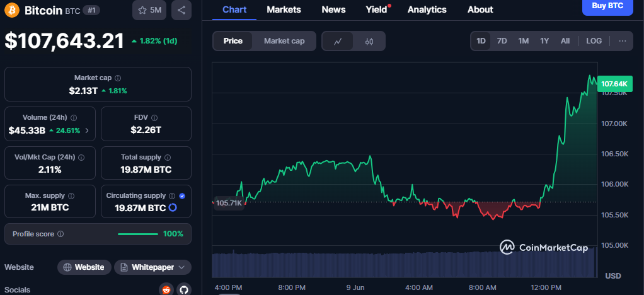Image resolution: width=644 pixels, height=295 pixels.
Task: Switch to line chart icon
Action: (338, 41)
